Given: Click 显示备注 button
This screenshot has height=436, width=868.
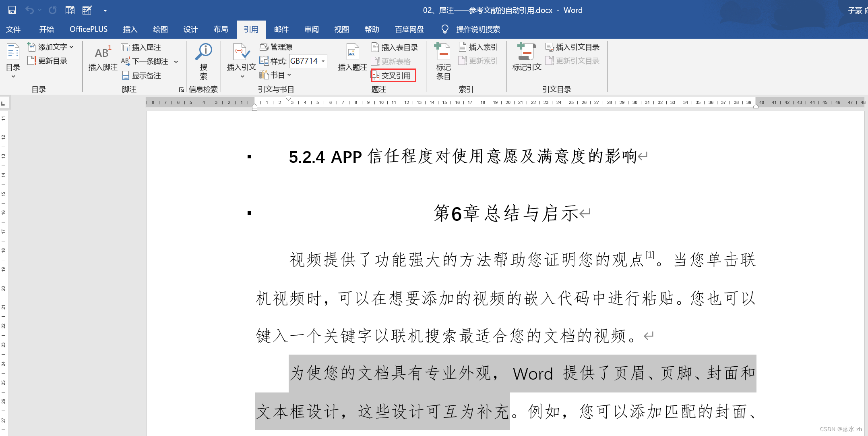Looking at the screenshot, I should tap(141, 75).
